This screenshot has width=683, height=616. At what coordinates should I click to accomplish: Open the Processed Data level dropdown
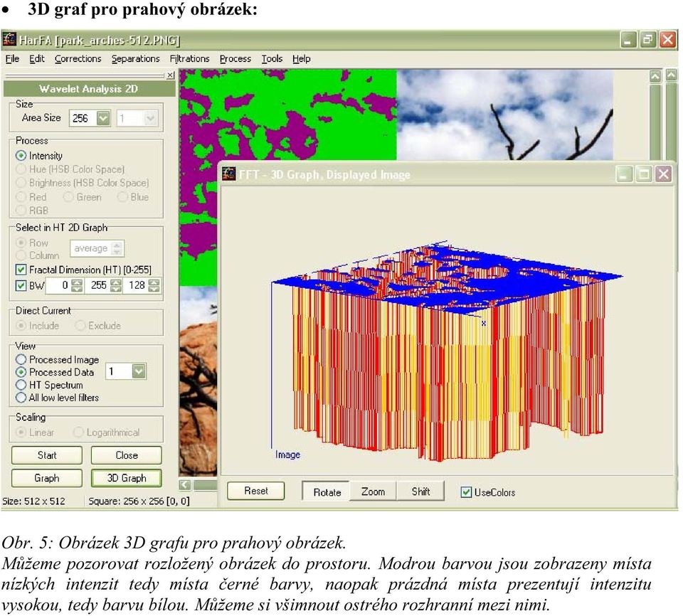[139, 371]
